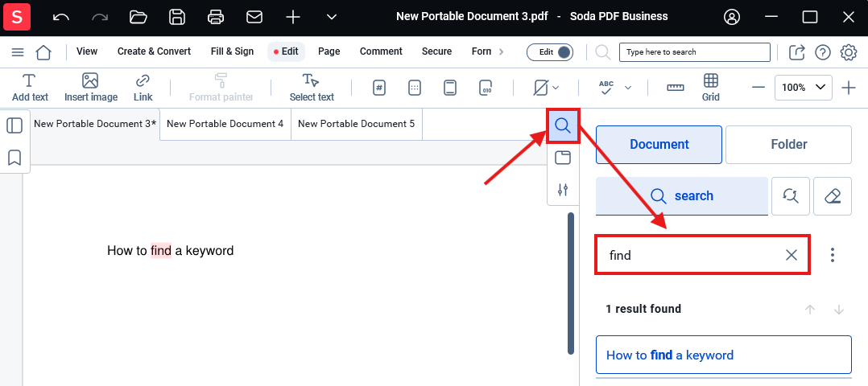Click the Soda PDF logo icon
This screenshot has height=386, width=868.
(x=17, y=17)
